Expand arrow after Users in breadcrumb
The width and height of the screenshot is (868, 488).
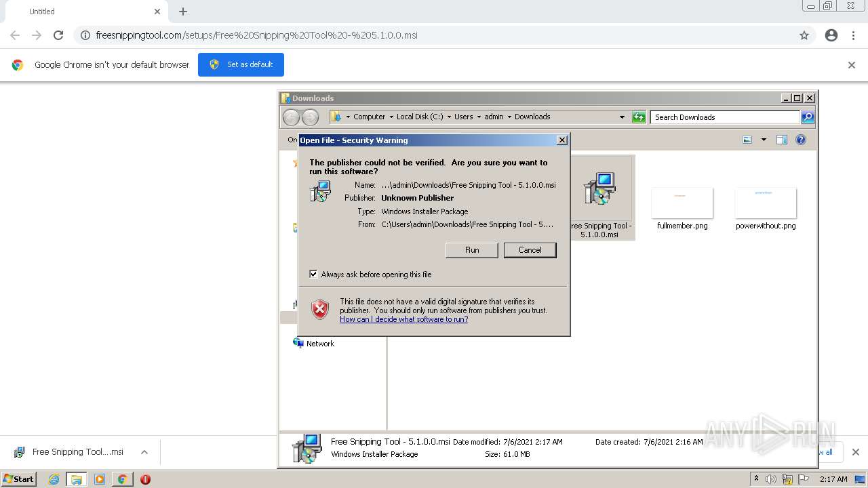pos(478,117)
